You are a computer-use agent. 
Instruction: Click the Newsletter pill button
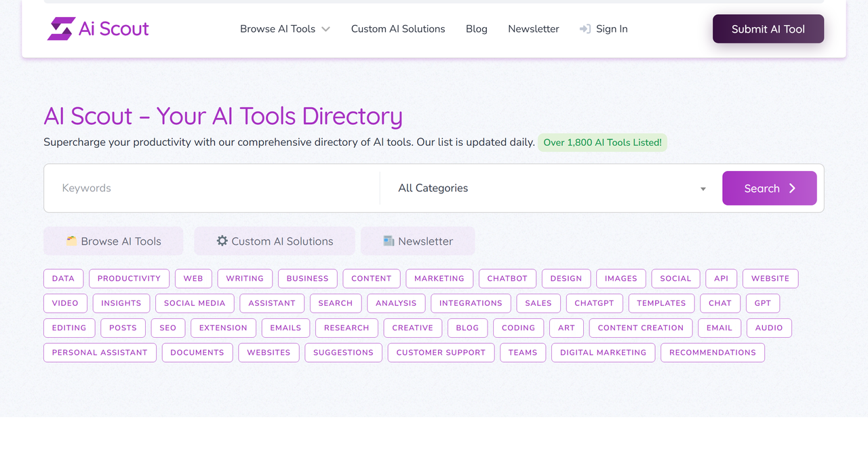(x=418, y=241)
